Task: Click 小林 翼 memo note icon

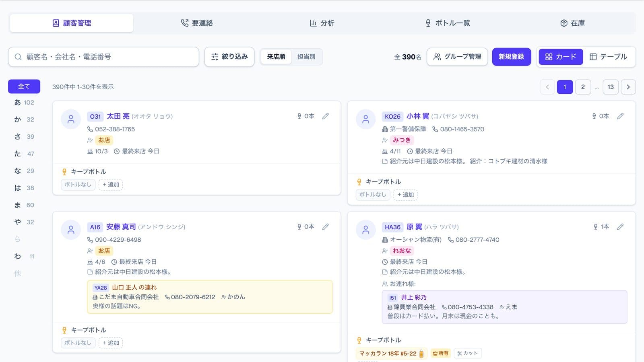Action: [x=385, y=161]
